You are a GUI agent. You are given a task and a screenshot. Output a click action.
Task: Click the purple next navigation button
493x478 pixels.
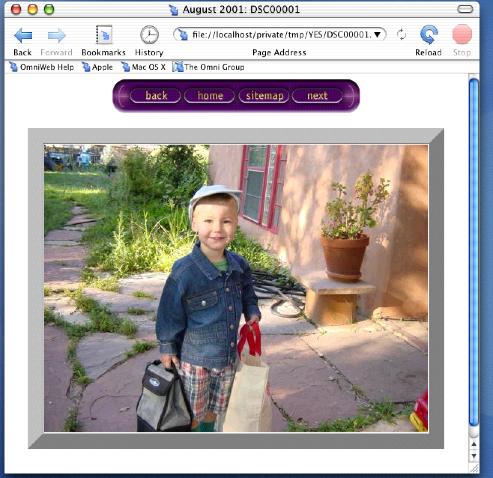[317, 96]
